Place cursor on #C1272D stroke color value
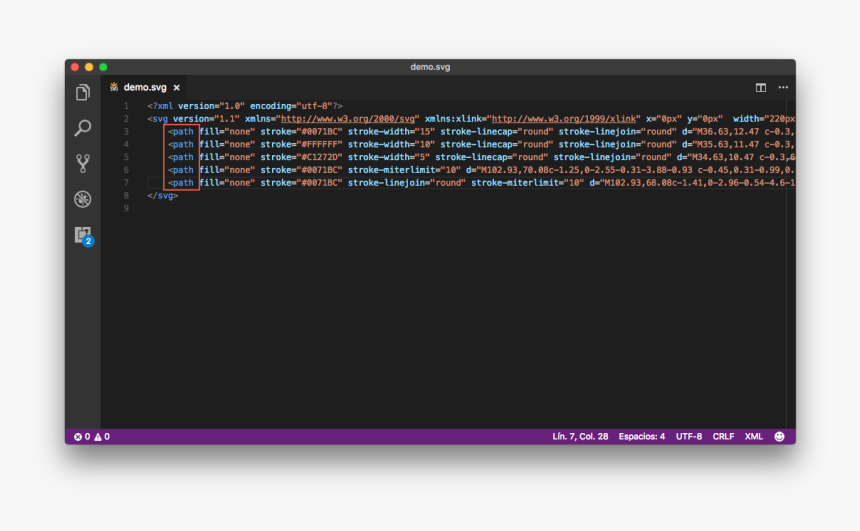This screenshot has width=860, height=531. point(322,157)
